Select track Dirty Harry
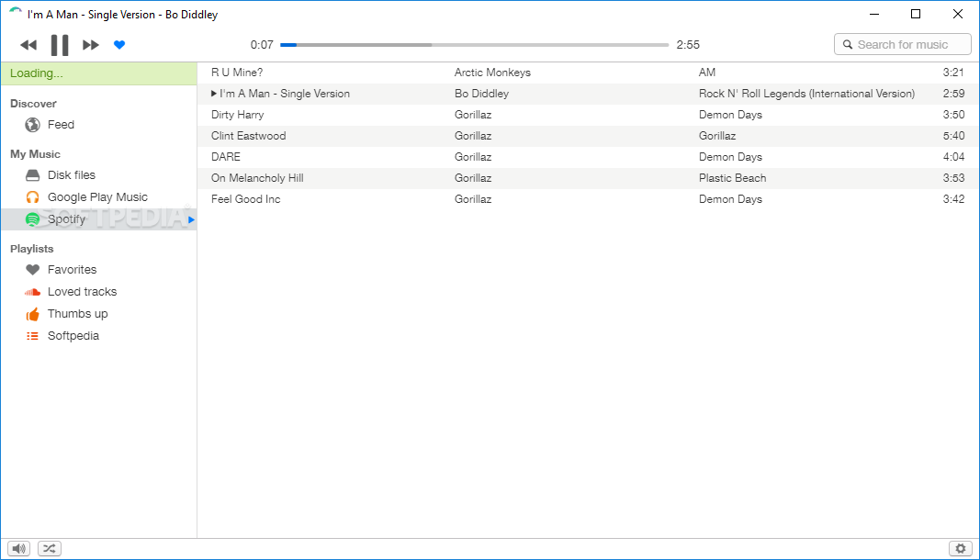The width and height of the screenshot is (980, 560). [x=238, y=115]
